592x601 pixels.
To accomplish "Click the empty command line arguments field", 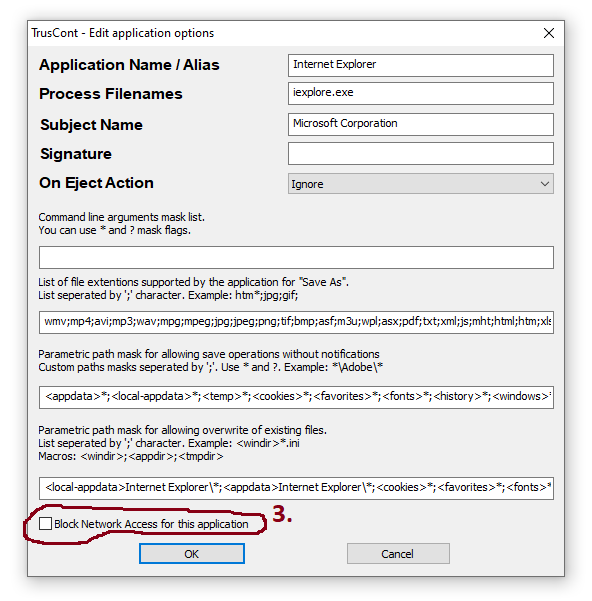I will coord(296,257).
